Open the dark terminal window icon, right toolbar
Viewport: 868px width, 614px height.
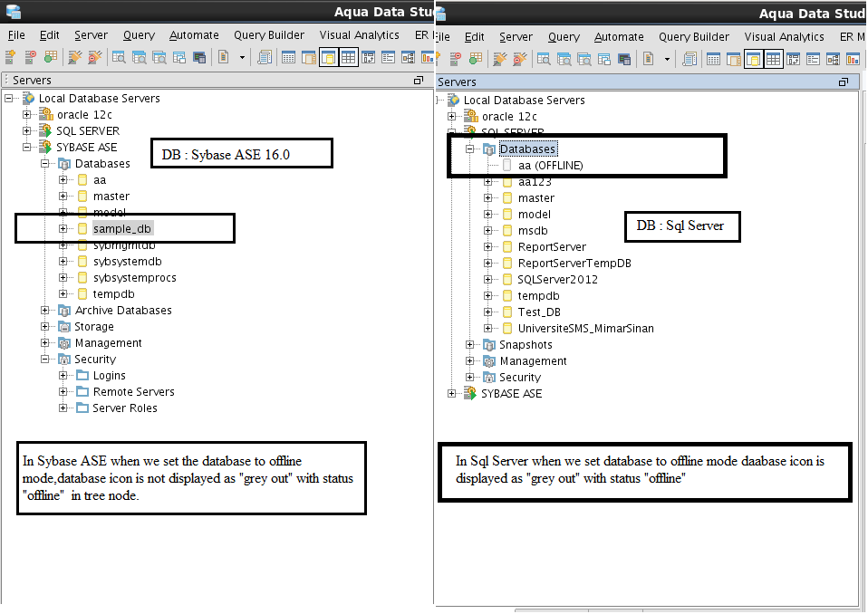pos(624,59)
